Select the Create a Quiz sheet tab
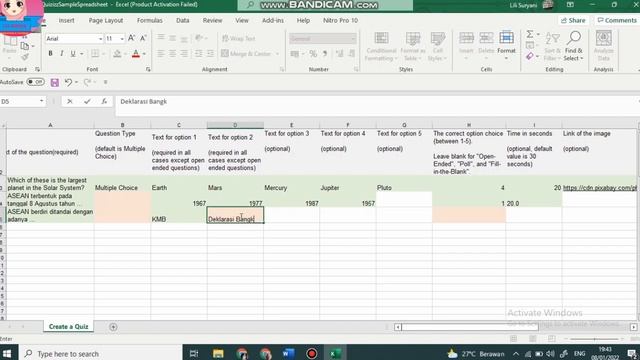The image size is (640, 360). [69, 327]
